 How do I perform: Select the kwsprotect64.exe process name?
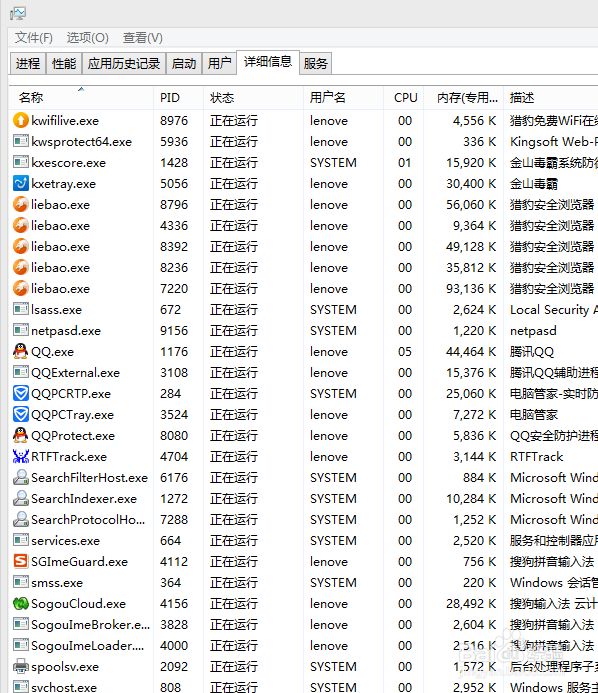click(x=82, y=142)
